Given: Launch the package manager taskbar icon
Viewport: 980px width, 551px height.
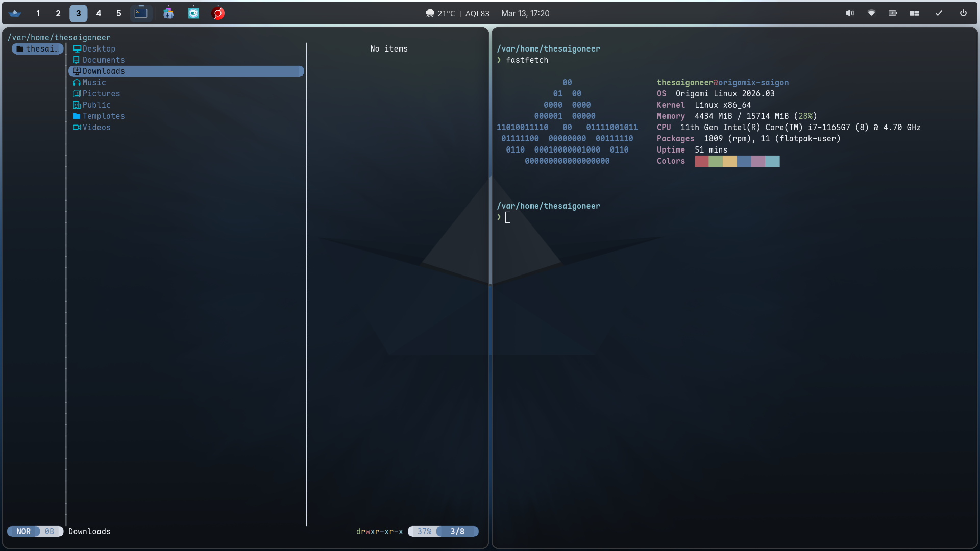Looking at the screenshot, I should (x=168, y=13).
